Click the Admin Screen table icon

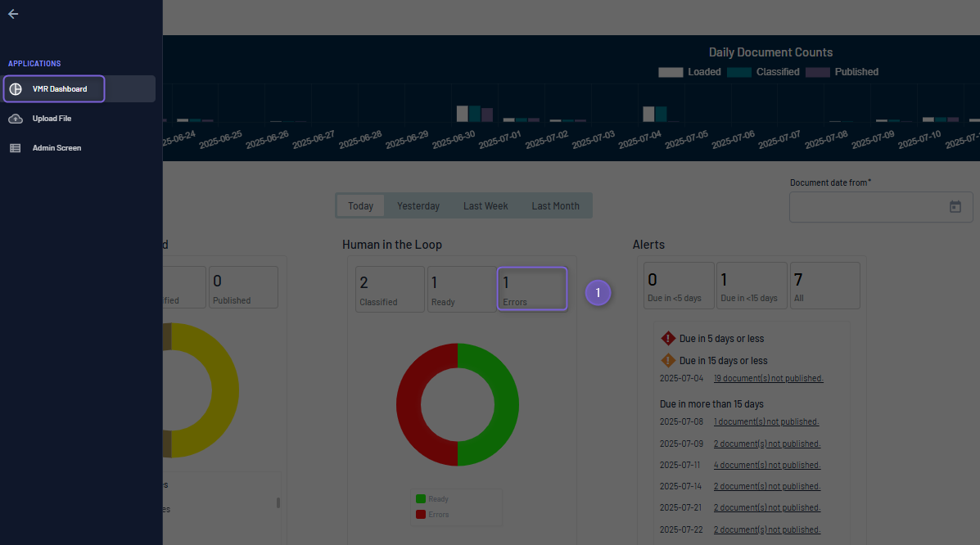pyautogui.click(x=16, y=148)
